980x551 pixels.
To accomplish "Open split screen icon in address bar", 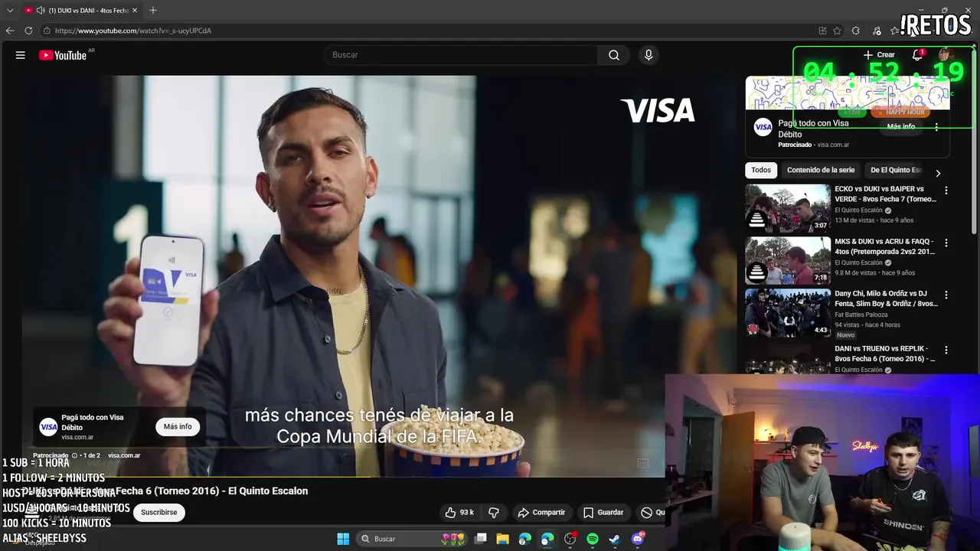I will tap(822, 31).
